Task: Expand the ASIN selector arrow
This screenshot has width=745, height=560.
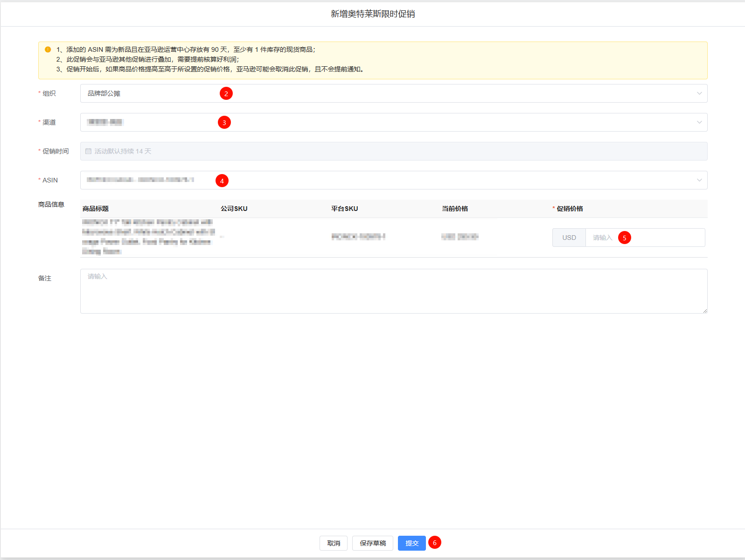Action: (x=699, y=180)
